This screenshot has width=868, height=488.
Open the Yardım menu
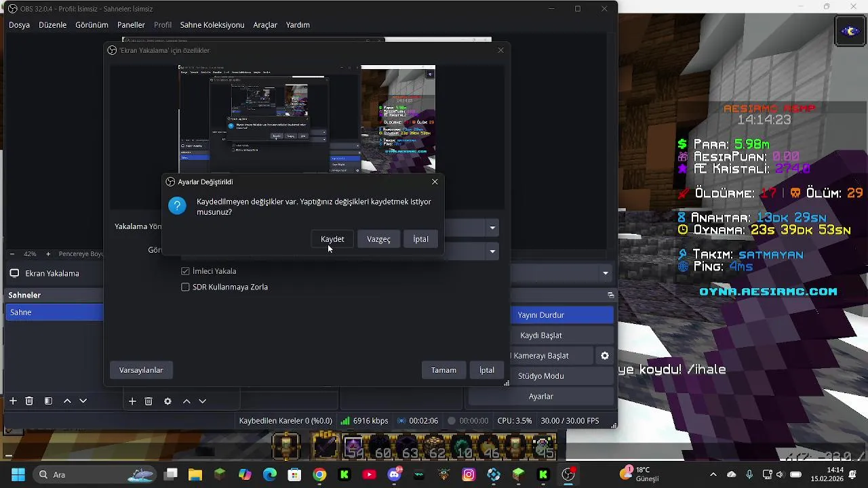point(298,25)
